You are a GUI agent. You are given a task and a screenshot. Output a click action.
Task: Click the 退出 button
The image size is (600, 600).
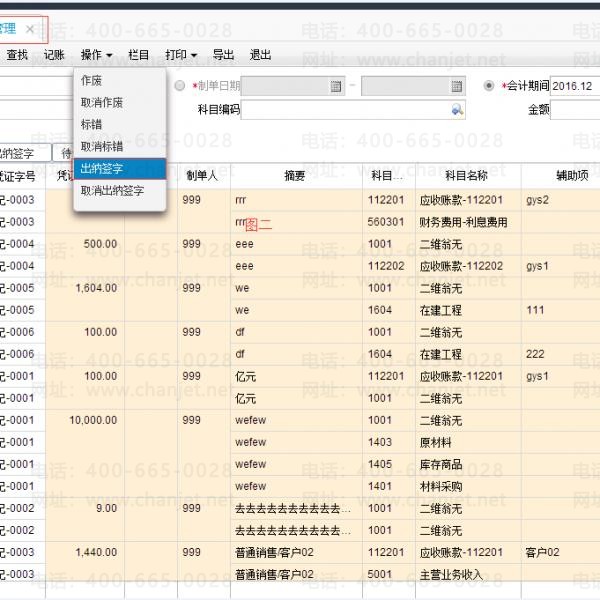(x=260, y=55)
